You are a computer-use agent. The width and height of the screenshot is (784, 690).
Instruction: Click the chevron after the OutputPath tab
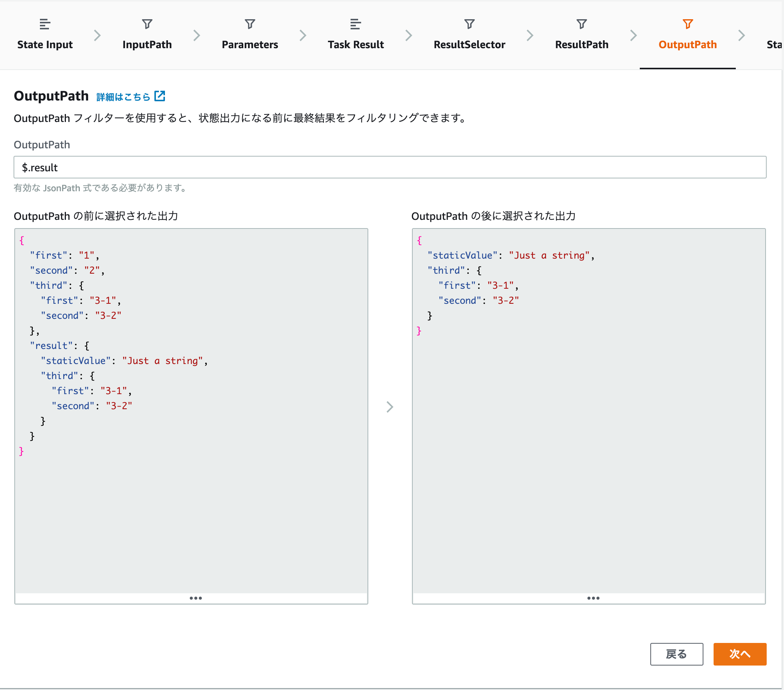pos(741,35)
